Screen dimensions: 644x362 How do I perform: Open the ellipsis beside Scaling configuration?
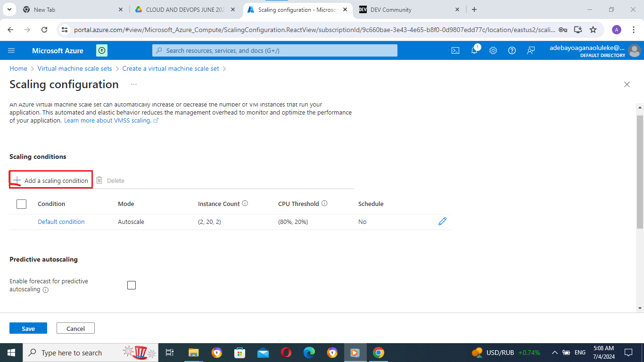click(x=134, y=84)
